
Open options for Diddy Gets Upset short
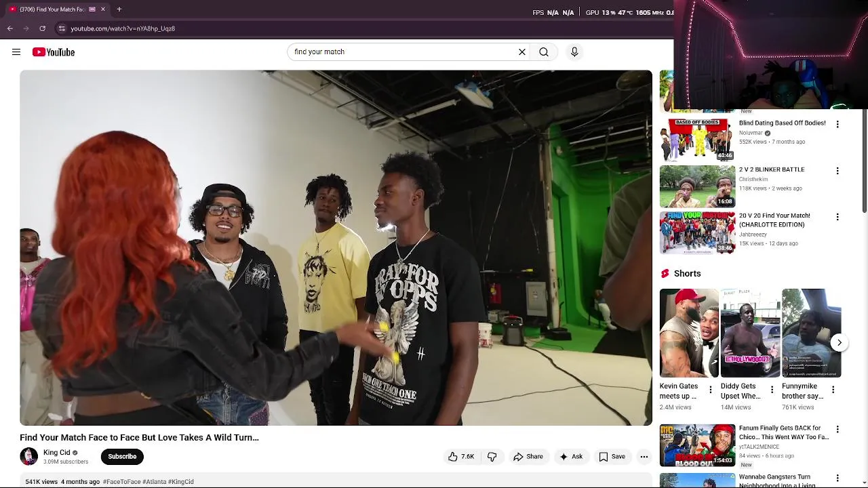point(772,390)
